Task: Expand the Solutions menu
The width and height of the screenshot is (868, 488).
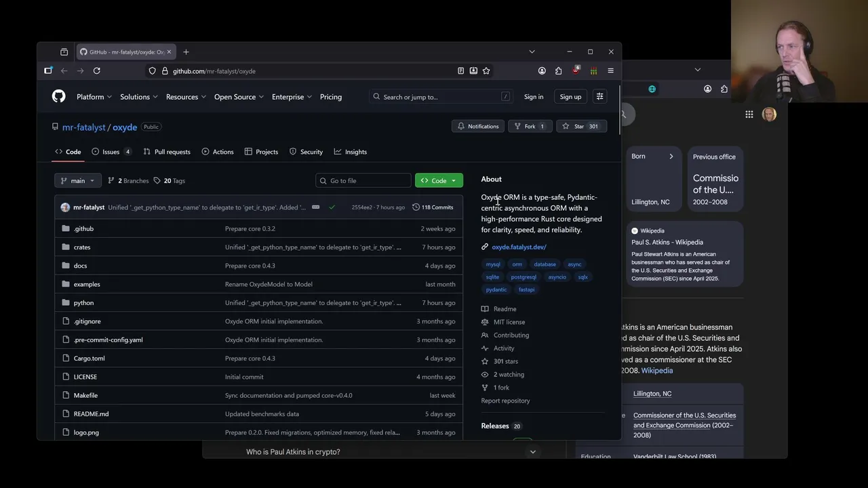Action: coord(139,97)
